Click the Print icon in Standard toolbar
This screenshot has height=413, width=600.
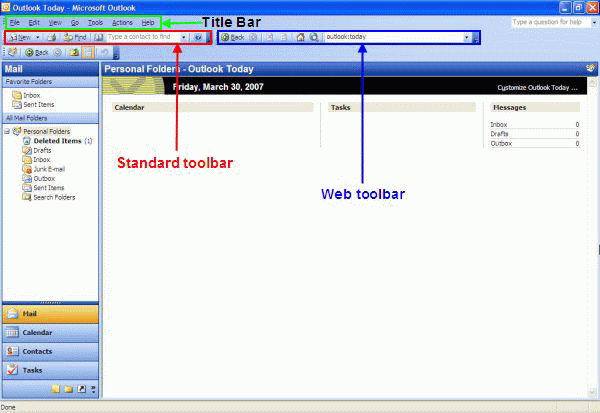click(x=52, y=38)
